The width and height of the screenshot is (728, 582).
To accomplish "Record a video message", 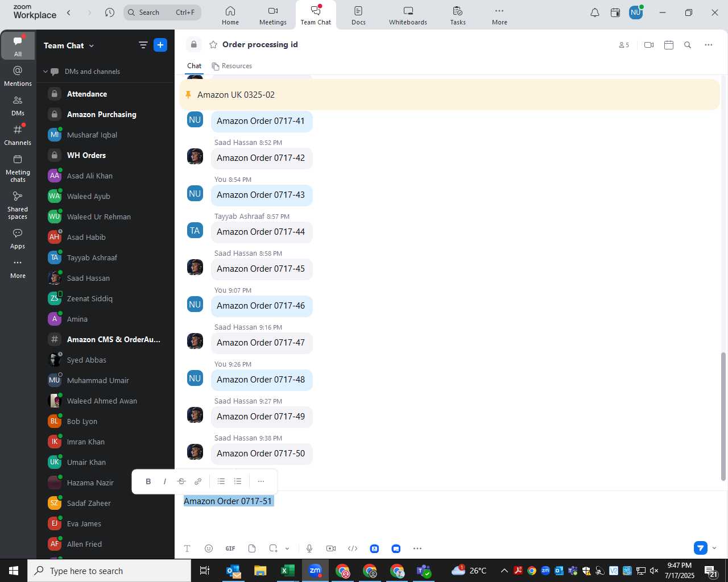I will point(331,548).
